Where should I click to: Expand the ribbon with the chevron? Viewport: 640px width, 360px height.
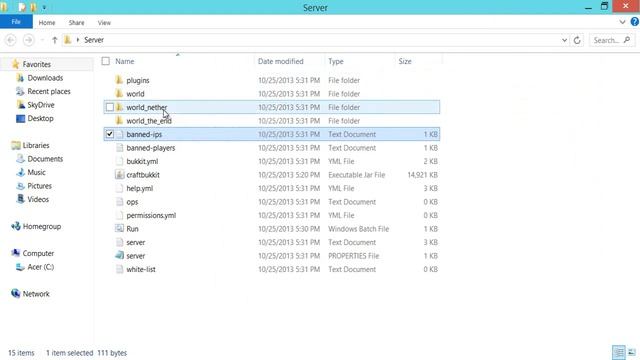[622, 22]
